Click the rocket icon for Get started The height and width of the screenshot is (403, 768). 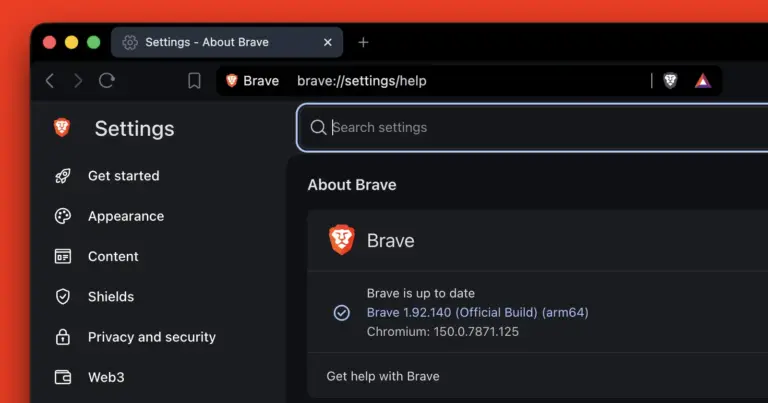tap(63, 176)
